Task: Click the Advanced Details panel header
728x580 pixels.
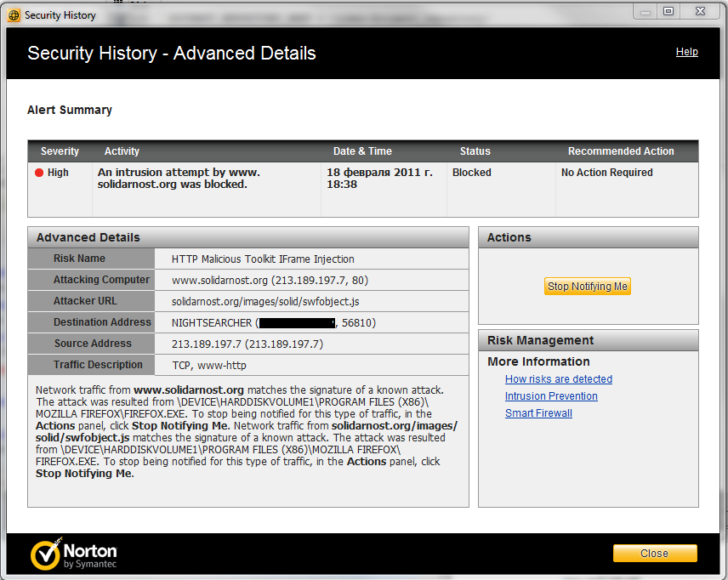Action: pyautogui.click(x=248, y=237)
